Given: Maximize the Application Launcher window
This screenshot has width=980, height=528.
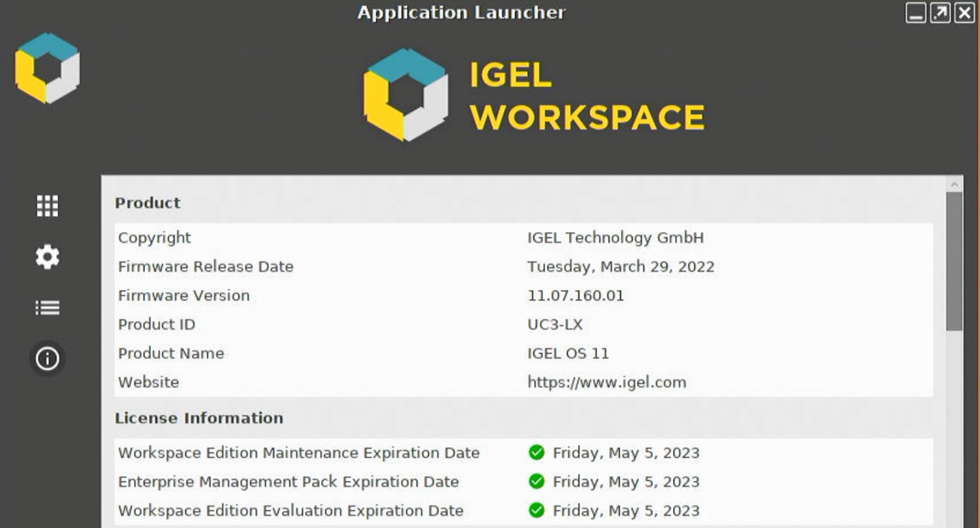Looking at the screenshot, I should [x=940, y=13].
